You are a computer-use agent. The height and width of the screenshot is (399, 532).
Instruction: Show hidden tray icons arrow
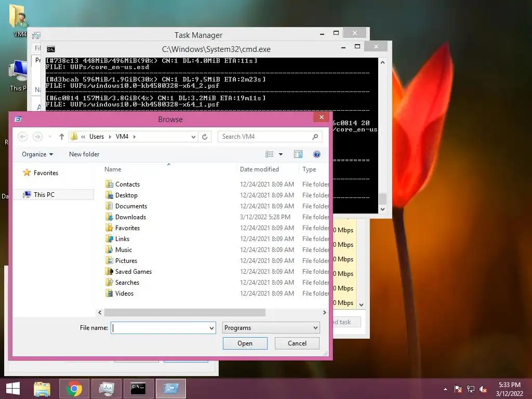(x=445, y=389)
